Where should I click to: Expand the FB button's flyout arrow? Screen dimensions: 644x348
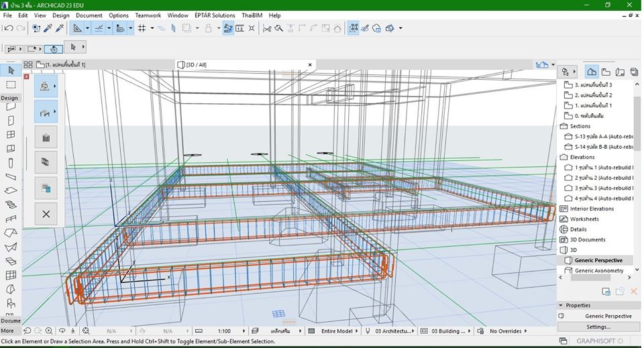point(54,86)
